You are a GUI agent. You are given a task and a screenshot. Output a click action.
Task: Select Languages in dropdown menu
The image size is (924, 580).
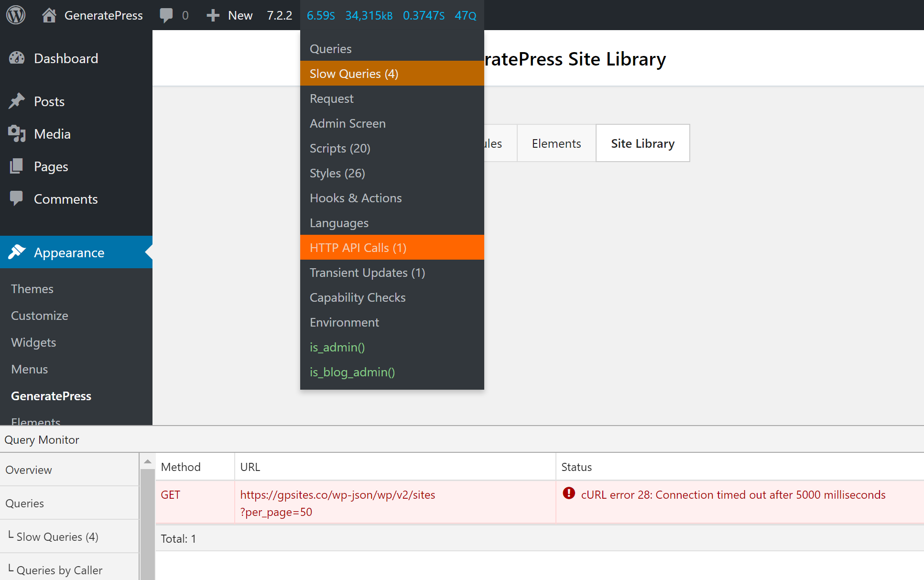[392, 223]
